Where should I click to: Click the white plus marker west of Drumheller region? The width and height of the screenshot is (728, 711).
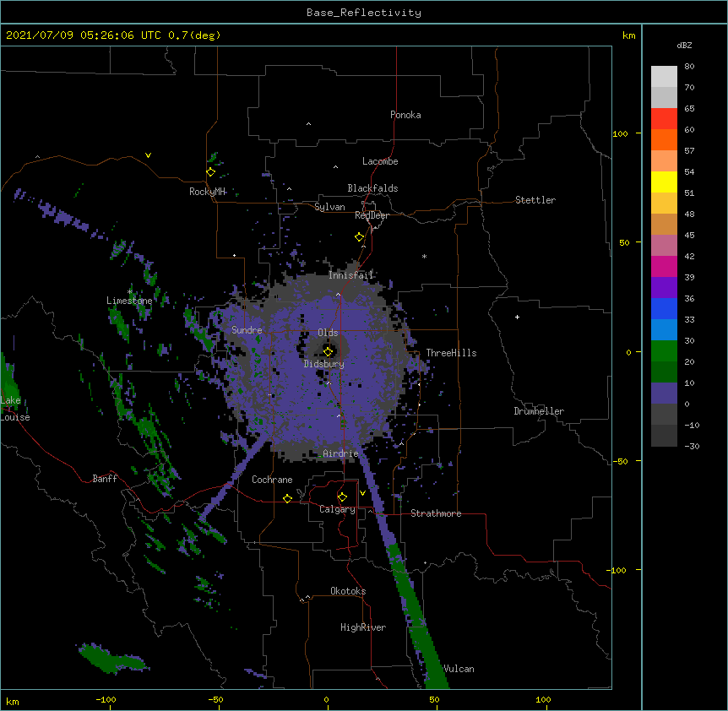[x=517, y=317]
